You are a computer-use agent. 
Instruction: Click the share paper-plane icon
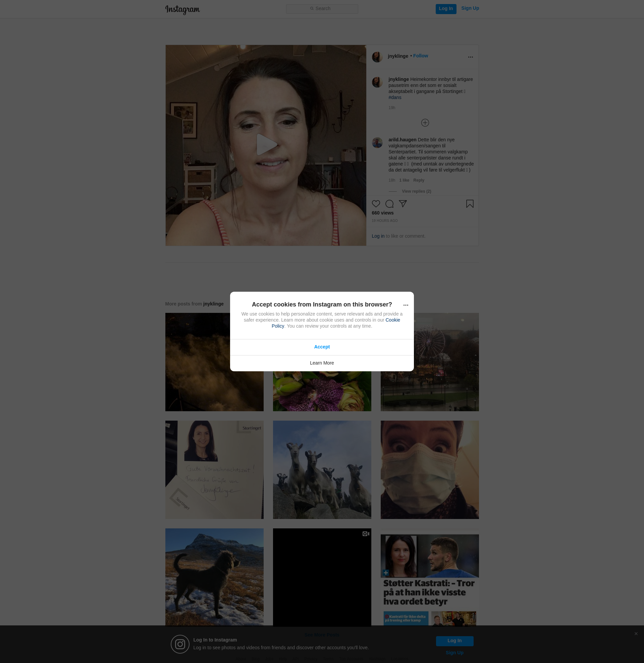coord(402,204)
